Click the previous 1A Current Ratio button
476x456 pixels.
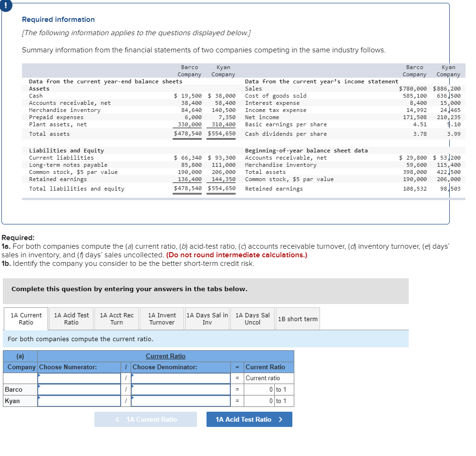point(146,419)
